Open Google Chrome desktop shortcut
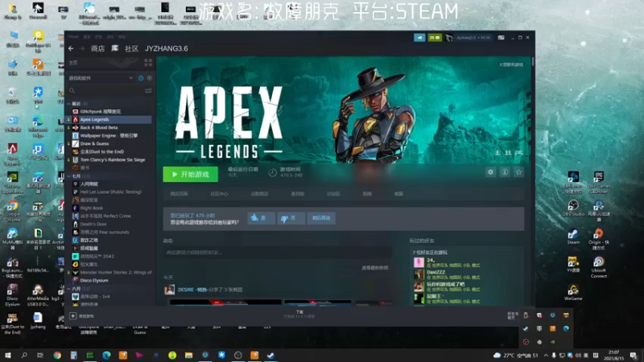This screenshot has height=362, width=644. pyautogui.click(x=12, y=211)
